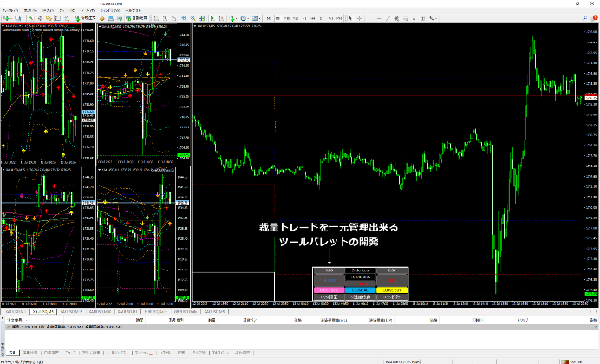This screenshot has height=364, width=600.
Task: Toggle the M1 timeframe button
Action: 269,18
